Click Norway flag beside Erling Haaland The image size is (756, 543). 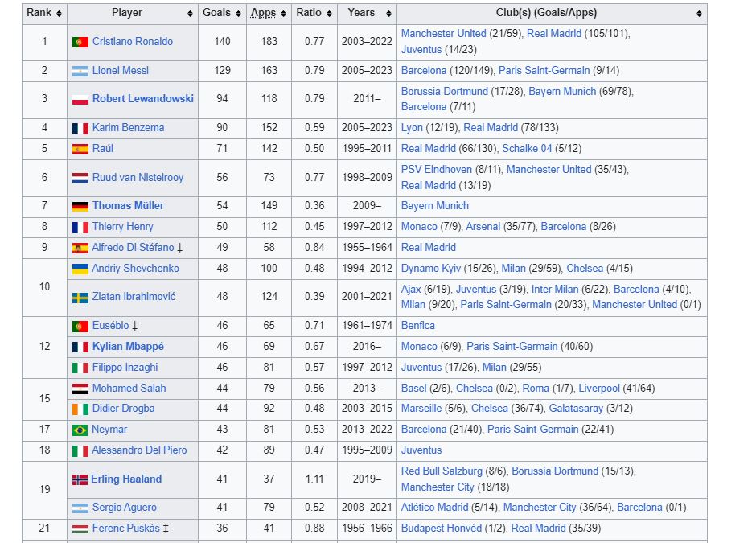click(80, 479)
